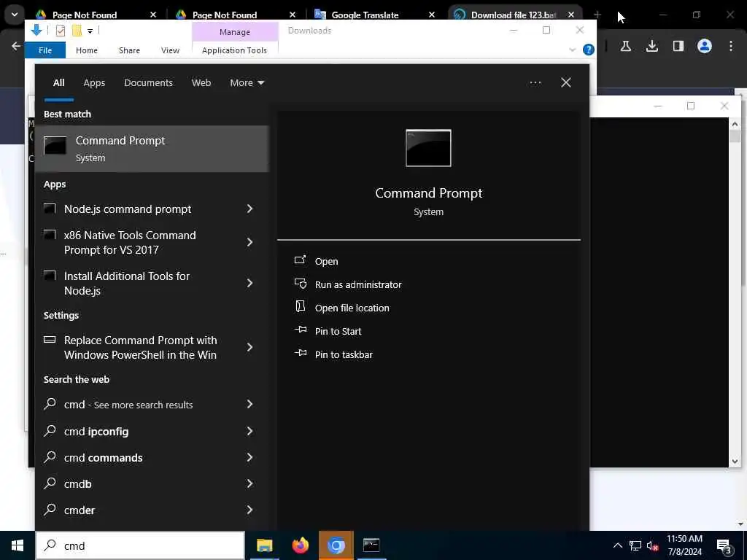Switch to the Download file 123.bat tab
The image size is (747, 560).
[x=514, y=15]
